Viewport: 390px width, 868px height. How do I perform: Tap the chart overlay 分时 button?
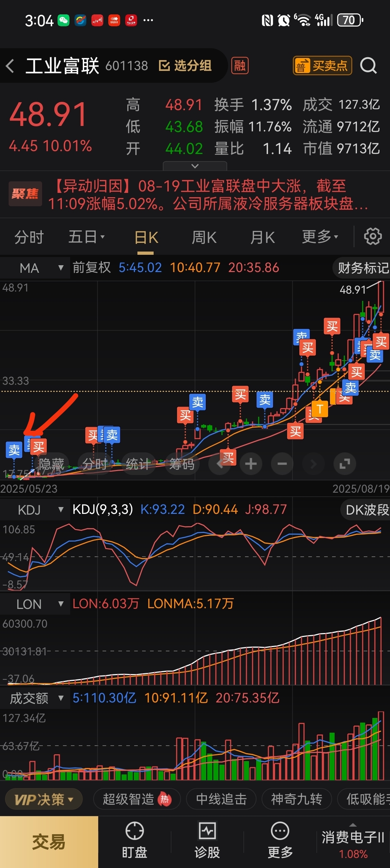[95, 464]
